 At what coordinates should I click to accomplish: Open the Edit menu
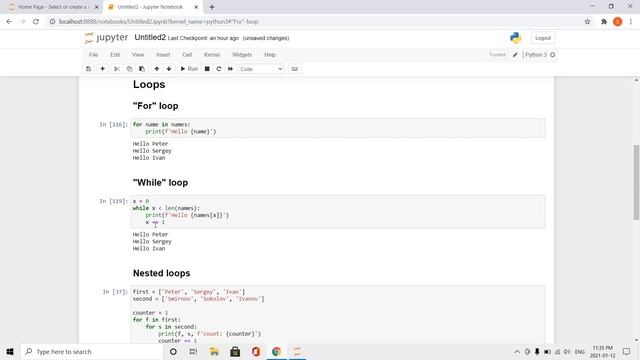(115, 55)
